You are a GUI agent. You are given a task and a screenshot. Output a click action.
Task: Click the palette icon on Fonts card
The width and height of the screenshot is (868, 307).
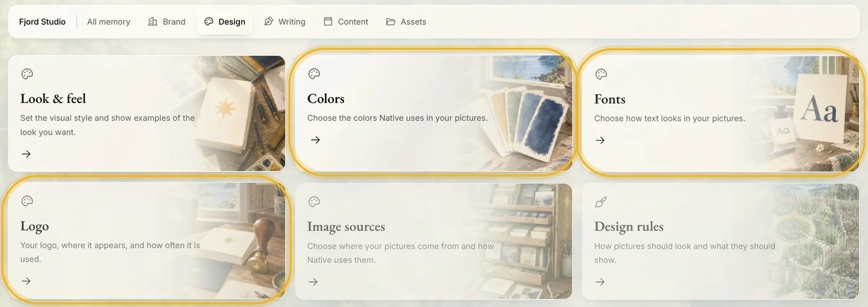(x=601, y=74)
